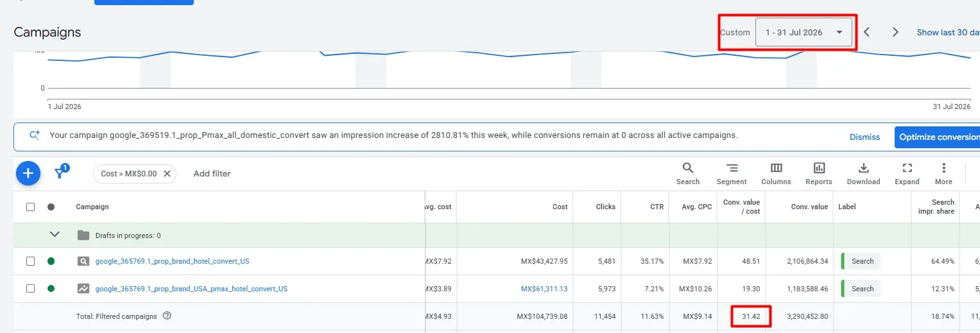Go to next date period arrow
This screenshot has height=333, width=980.
click(895, 32)
